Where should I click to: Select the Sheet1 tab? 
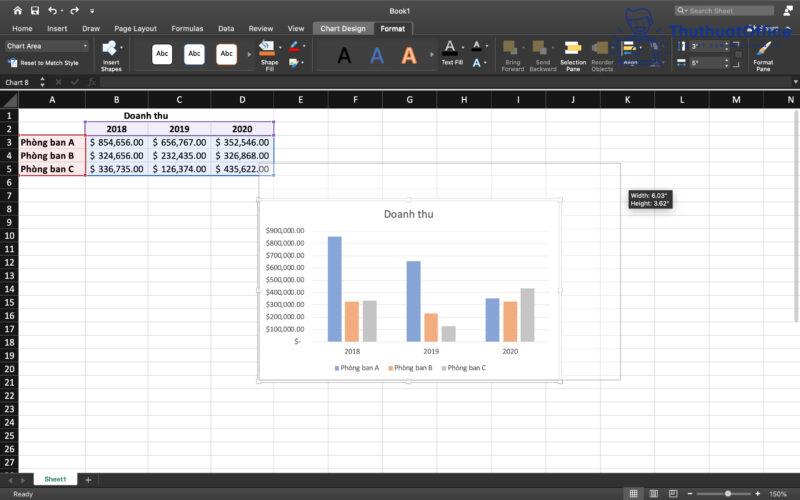[x=55, y=479]
